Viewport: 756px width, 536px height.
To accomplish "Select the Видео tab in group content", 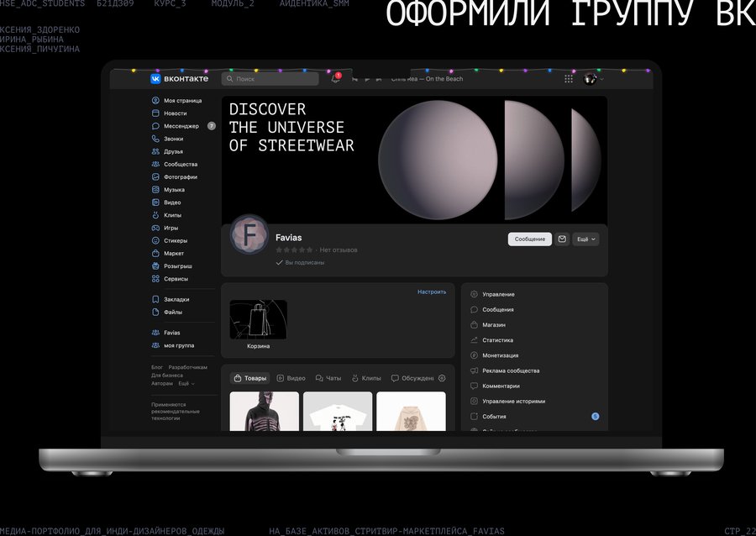I will [291, 378].
